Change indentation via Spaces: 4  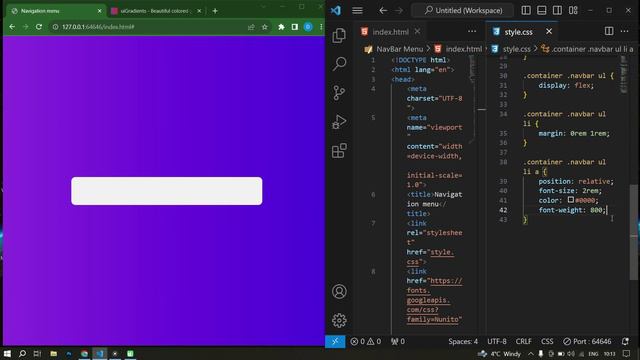463,341
